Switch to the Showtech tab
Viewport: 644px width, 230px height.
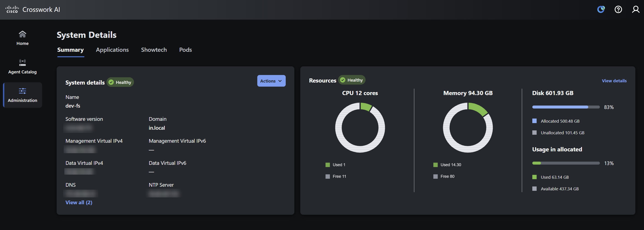click(154, 50)
